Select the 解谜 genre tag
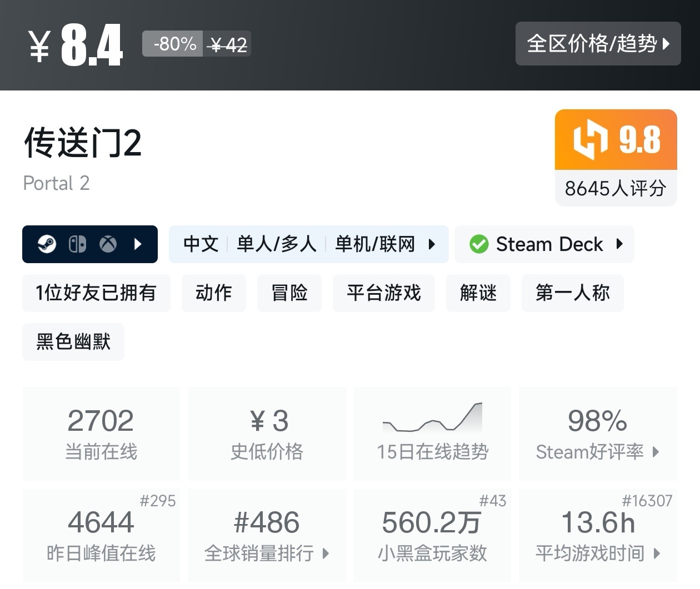 (x=478, y=293)
